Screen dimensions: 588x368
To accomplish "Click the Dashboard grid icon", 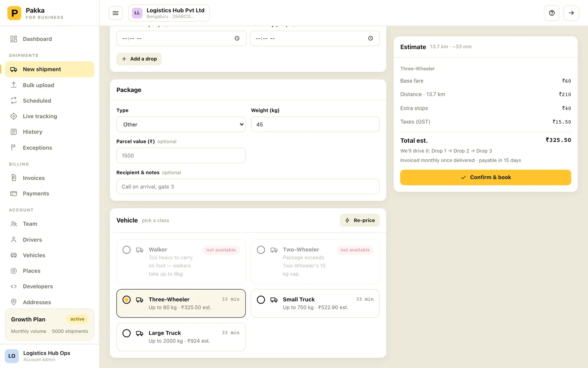I will click(14, 39).
